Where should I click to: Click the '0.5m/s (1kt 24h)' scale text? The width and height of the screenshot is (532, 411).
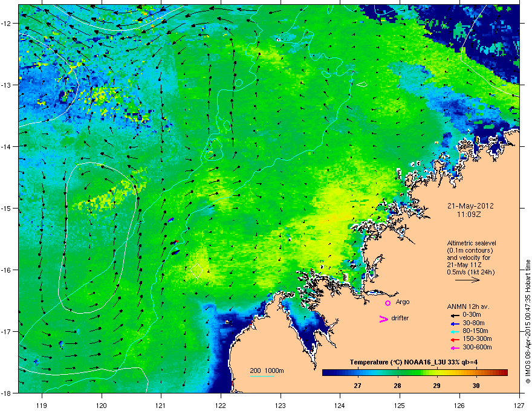coord(470,272)
